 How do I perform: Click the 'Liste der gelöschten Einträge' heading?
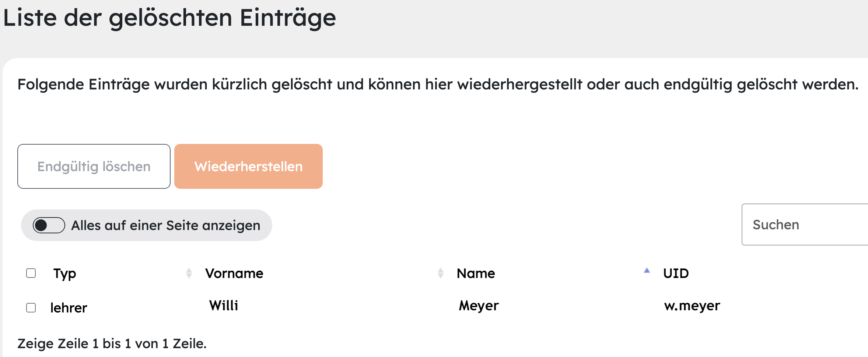(169, 18)
